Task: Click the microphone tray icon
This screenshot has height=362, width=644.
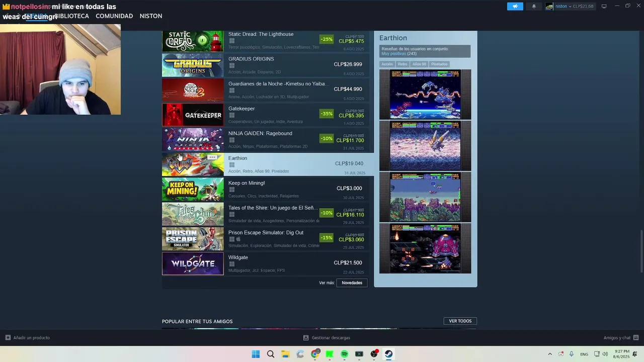Action: (572, 354)
